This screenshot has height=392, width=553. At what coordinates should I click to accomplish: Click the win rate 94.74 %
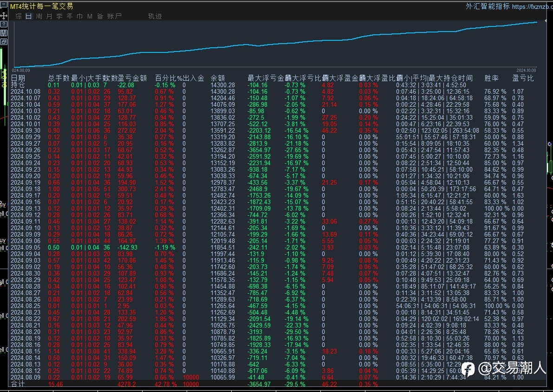[x=495, y=176]
